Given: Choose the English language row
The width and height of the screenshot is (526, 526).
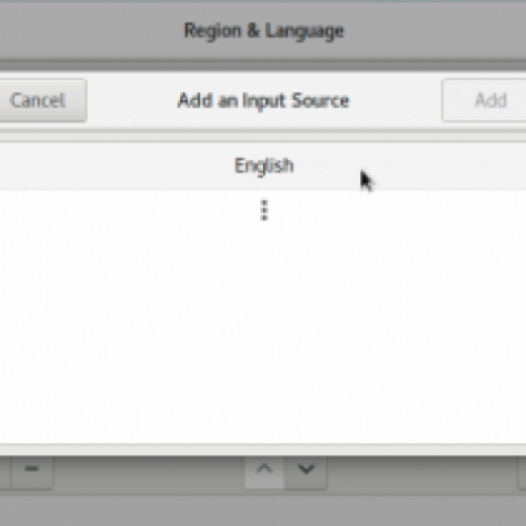Looking at the screenshot, I should (263, 166).
